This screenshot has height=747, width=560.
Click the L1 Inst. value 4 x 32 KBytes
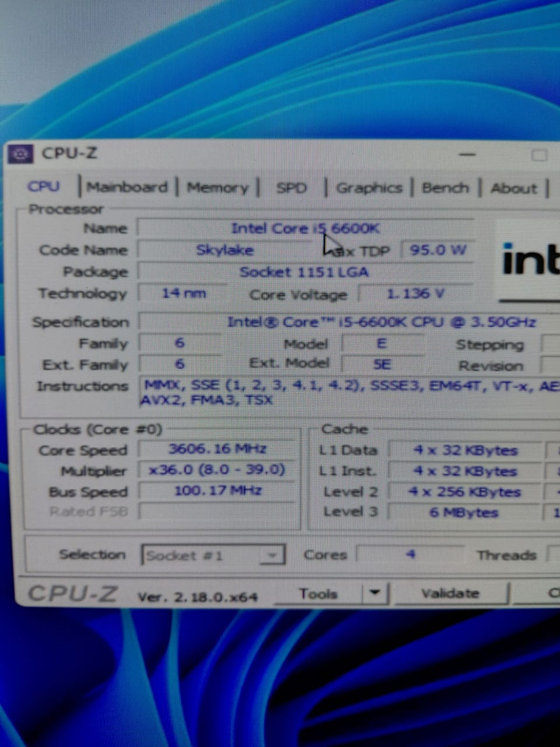click(x=465, y=472)
